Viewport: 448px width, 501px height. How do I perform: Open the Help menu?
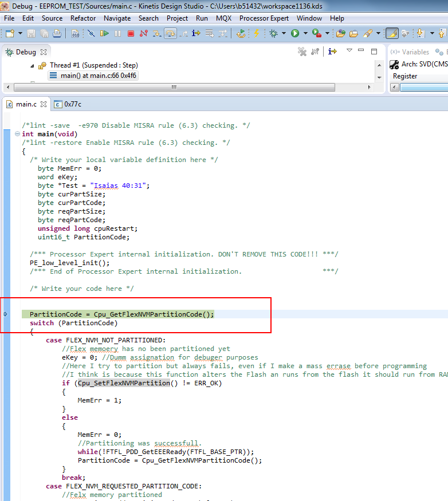[337, 18]
